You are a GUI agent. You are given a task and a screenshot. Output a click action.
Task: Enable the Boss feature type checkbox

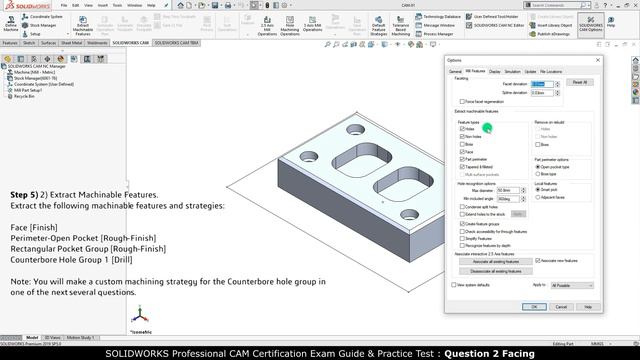click(462, 144)
